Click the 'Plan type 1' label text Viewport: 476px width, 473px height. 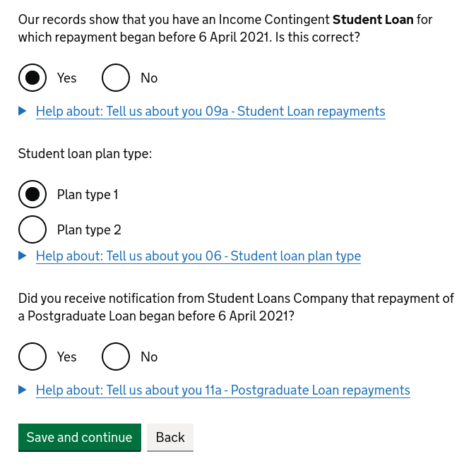point(88,195)
